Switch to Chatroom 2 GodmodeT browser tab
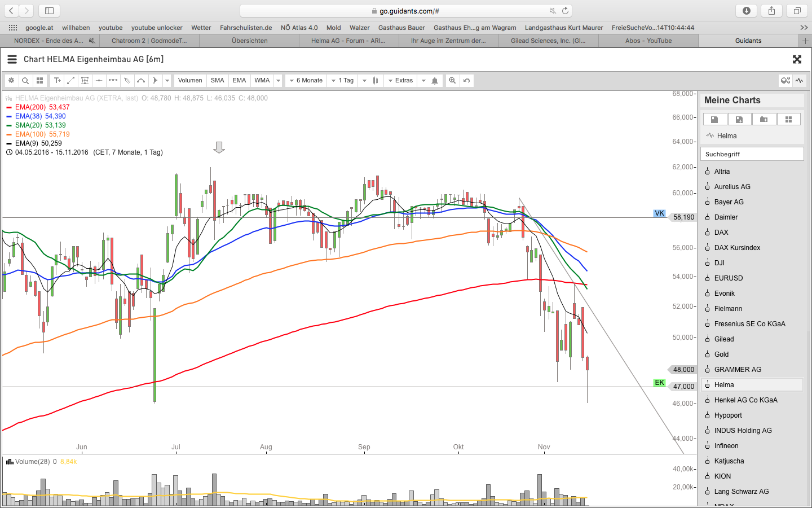The width and height of the screenshot is (812, 508). point(149,41)
